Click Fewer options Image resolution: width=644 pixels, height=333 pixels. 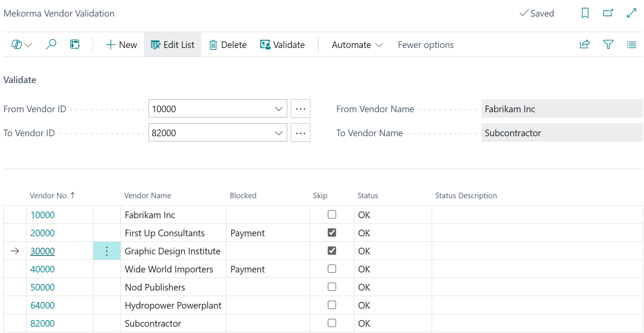pyautogui.click(x=425, y=45)
